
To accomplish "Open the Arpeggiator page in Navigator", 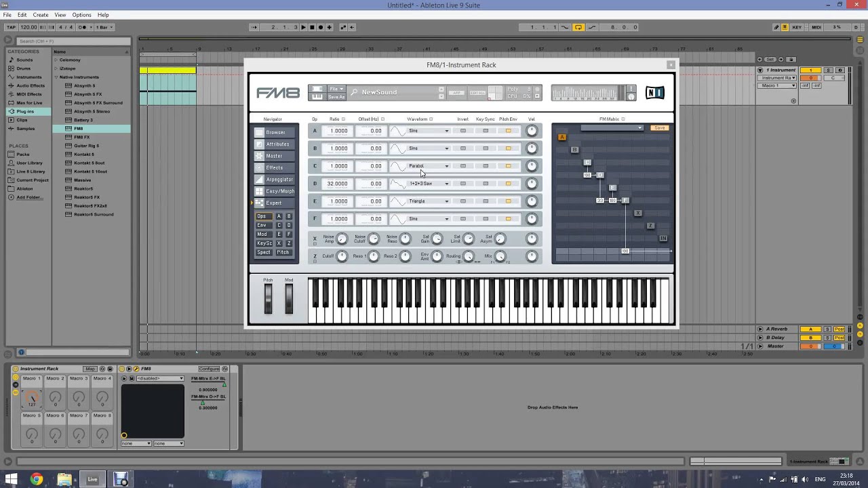I will tap(274, 180).
